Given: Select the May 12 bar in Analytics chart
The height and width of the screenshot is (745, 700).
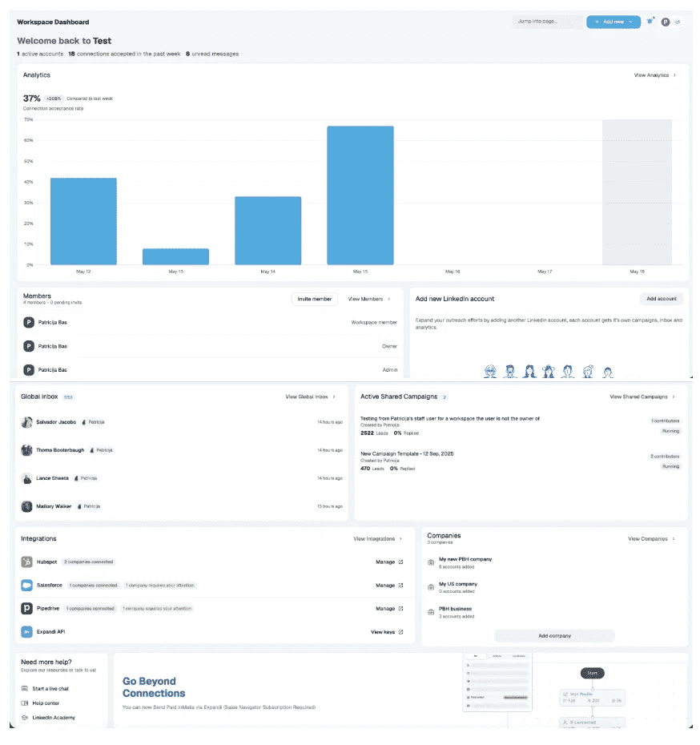Looking at the screenshot, I should click(83, 221).
